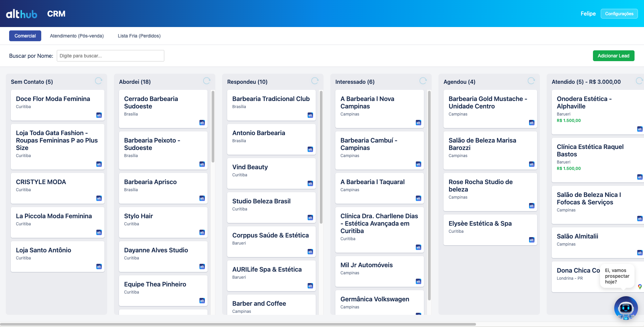
Task: Focus the Buscar por Nome search field
Action: [x=110, y=56]
